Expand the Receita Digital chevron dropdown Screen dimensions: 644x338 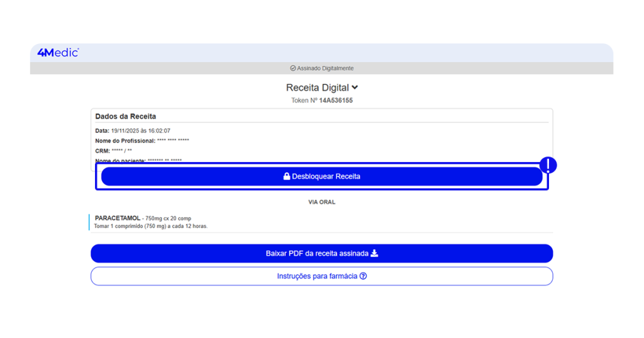pyautogui.click(x=355, y=88)
